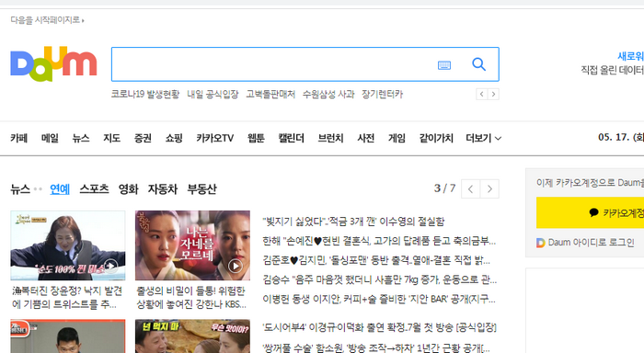The height and width of the screenshot is (353, 644).
Task: Click the Daum logo
Action: point(53,64)
